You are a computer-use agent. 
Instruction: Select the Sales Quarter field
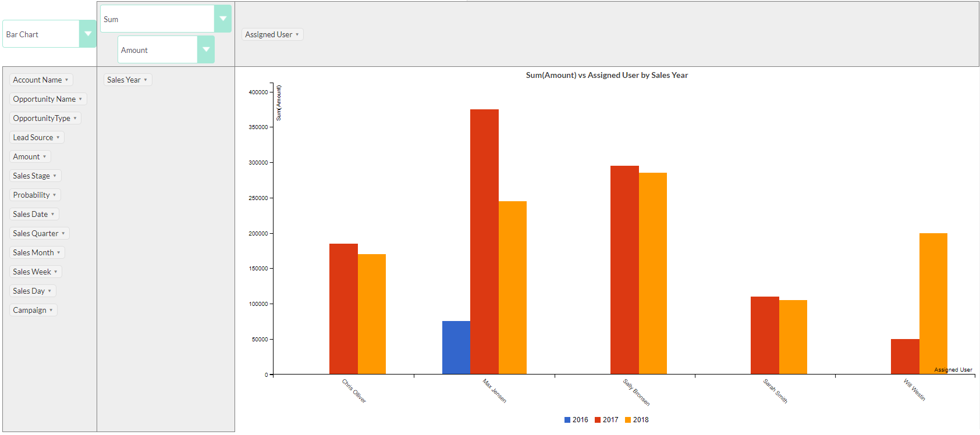pos(35,234)
